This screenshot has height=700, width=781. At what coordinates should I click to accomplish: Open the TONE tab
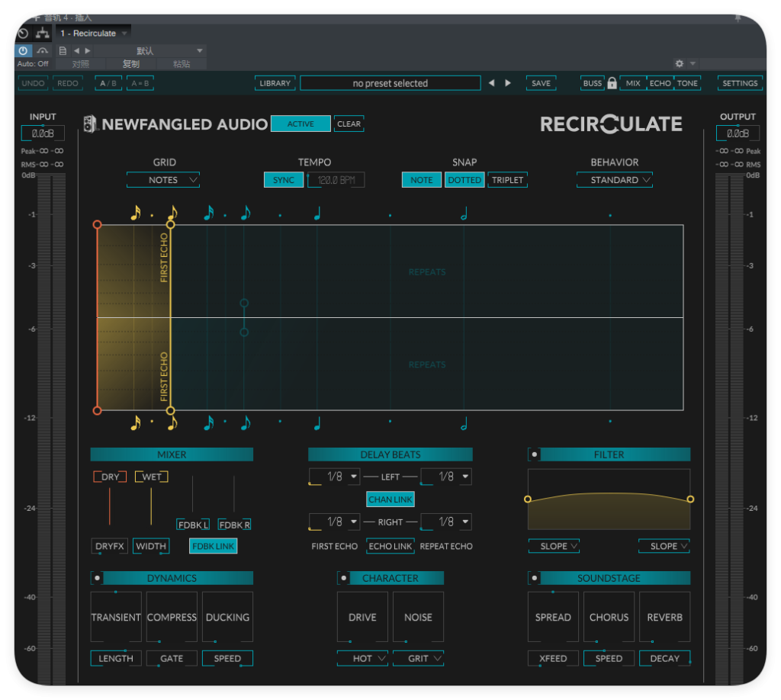687,83
